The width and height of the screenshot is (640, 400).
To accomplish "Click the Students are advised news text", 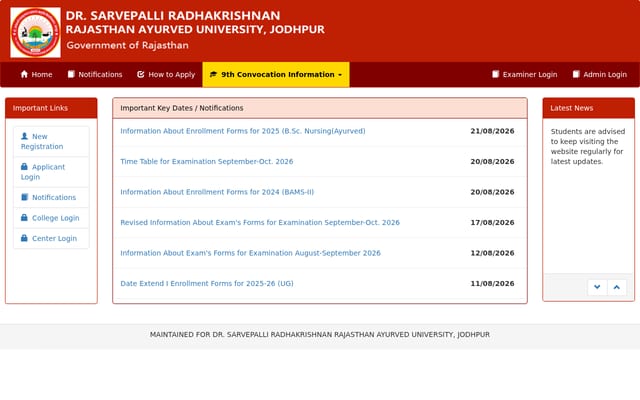I will coord(588,147).
